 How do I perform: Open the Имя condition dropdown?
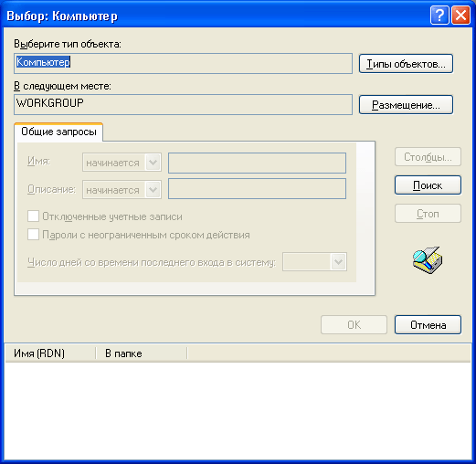[x=122, y=163]
